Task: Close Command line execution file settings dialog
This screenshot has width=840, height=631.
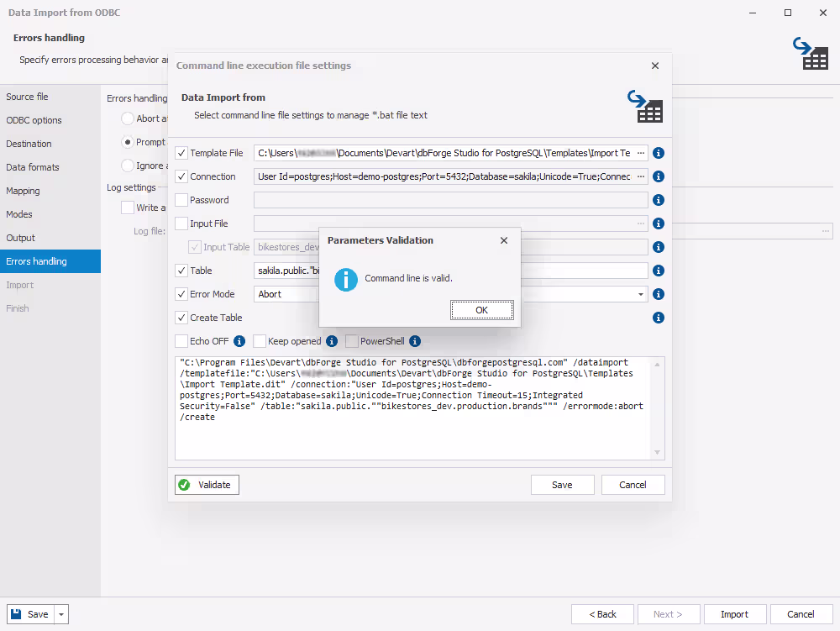Action: tap(654, 66)
